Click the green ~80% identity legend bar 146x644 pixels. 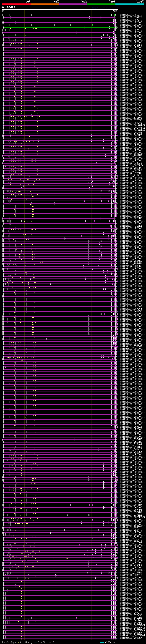(101, 4)
